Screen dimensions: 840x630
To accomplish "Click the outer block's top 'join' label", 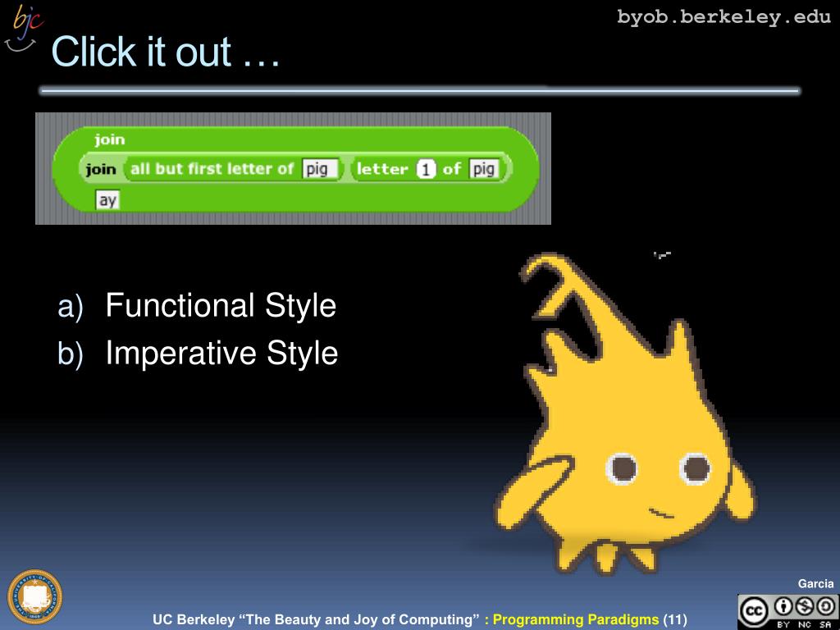I will coord(110,139).
